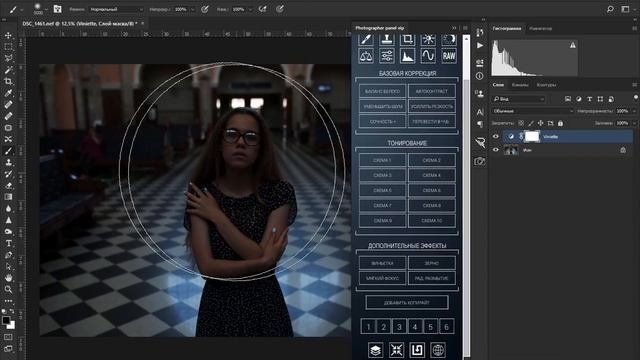Click globe icon at panel bottom
Viewport: 640px width, 360px height.
tap(438, 350)
